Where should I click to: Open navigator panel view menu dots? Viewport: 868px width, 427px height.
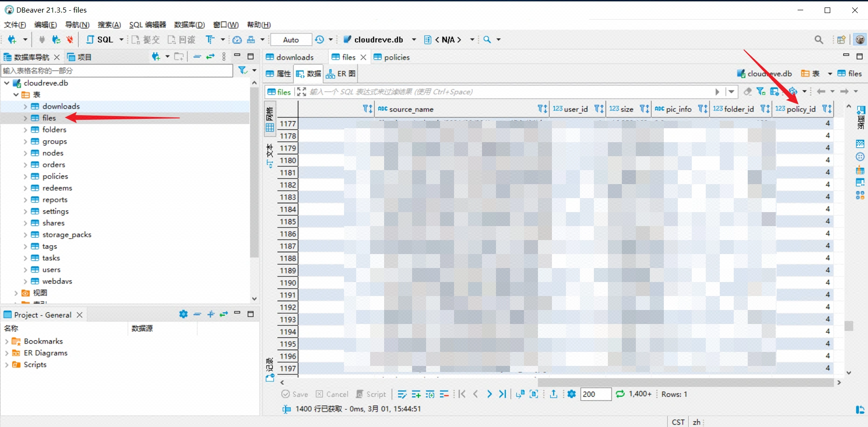(224, 56)
